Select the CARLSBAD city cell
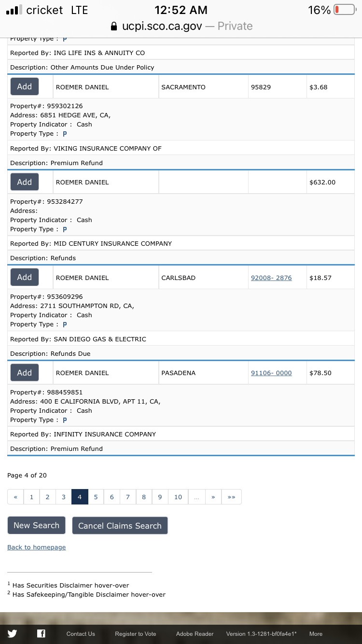The image size is (362, 644). pos(203,278)
